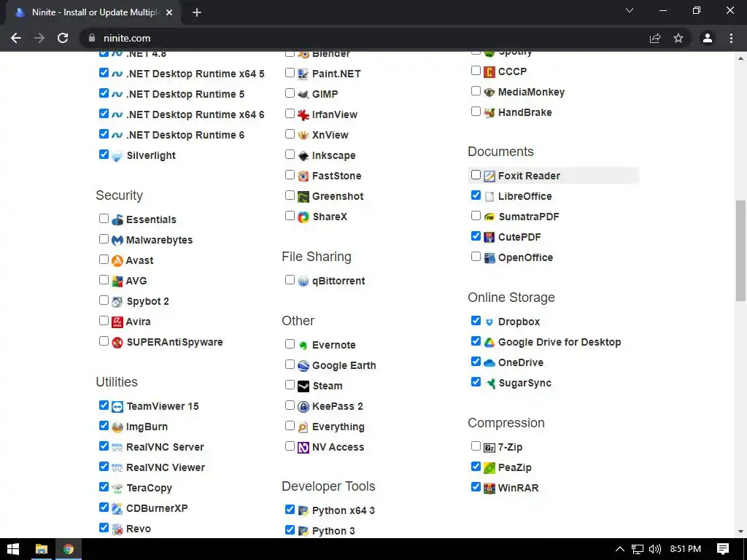Click the IrfanView red icon
747x560 pixels.
tap(303, 114)
